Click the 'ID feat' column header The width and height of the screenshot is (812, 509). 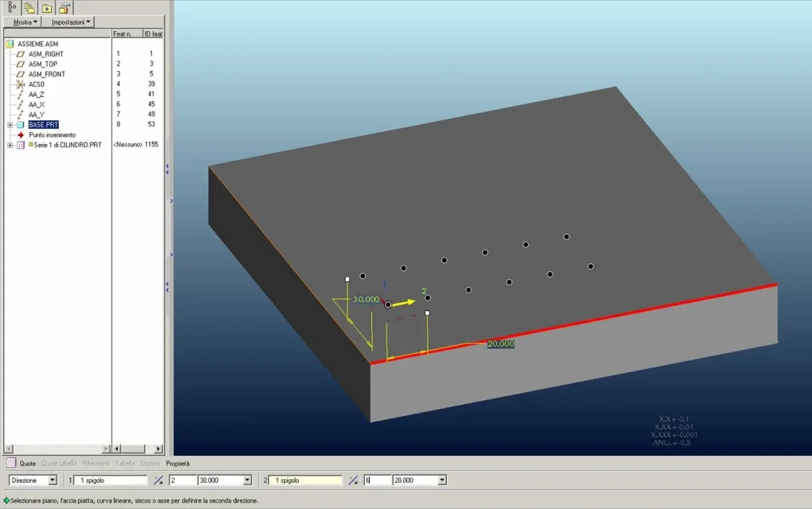153,33
